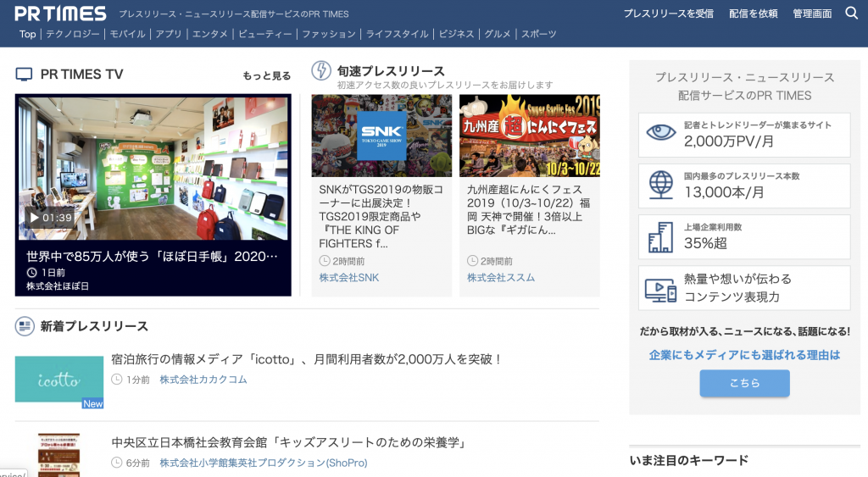The width and height of the screenshot is (868, 477).
Task: Open the モバイル category
Action: 127,34
